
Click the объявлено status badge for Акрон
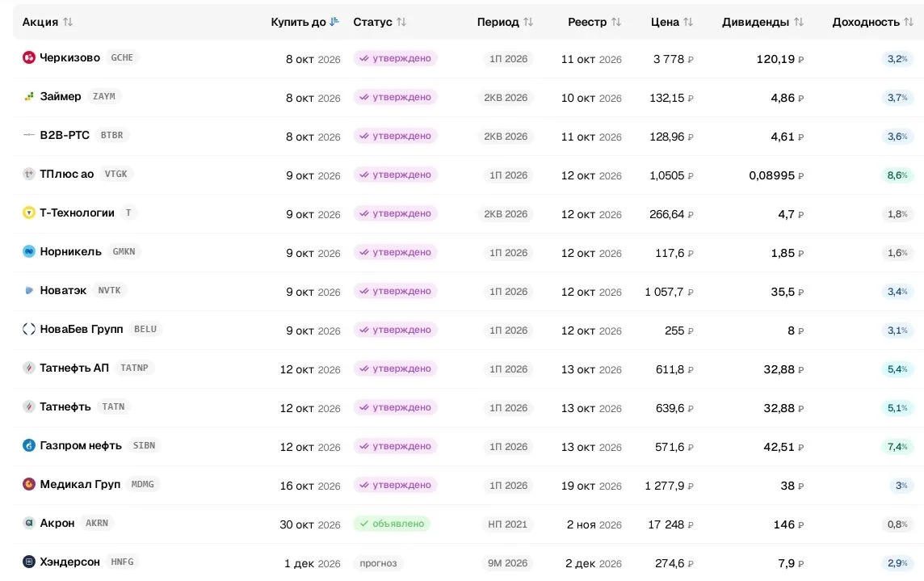pos(392,524)
